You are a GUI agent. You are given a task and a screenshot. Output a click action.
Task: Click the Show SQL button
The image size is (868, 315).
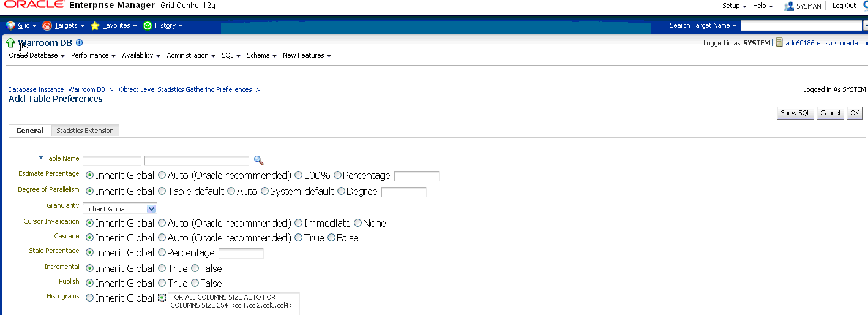point(795,113)
